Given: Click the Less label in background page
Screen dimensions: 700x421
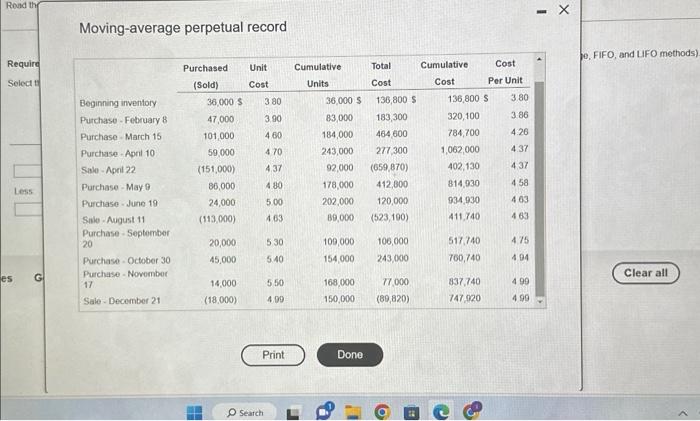Looking at the screenshot, I should [x=24, y=191].
